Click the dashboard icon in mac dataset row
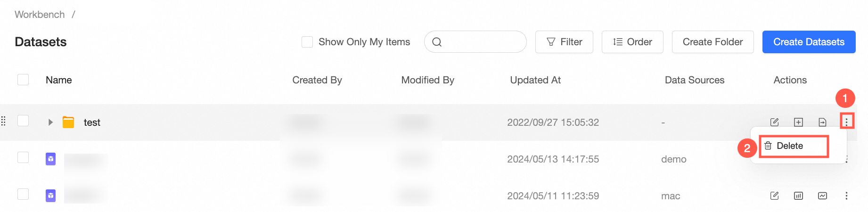Screen dimensions: 868x212 pyautogui.click(x=822, y=196)
